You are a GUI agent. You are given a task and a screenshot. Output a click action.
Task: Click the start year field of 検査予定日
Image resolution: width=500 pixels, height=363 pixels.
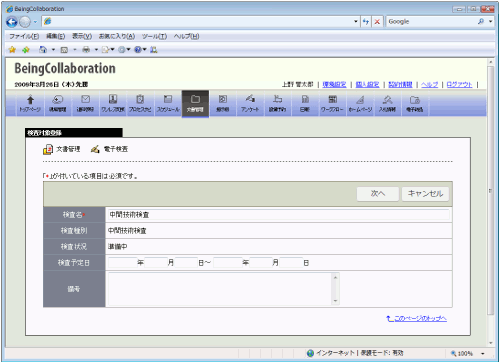coord(122,263)
